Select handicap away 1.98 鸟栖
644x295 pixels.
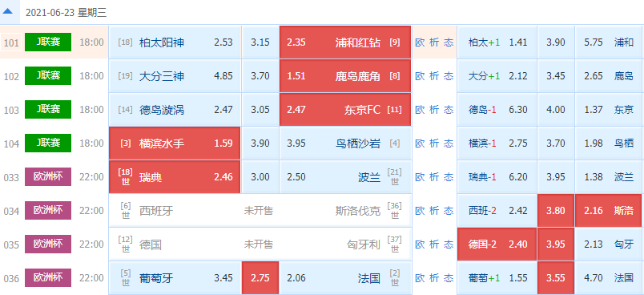[x=608, y=143]
